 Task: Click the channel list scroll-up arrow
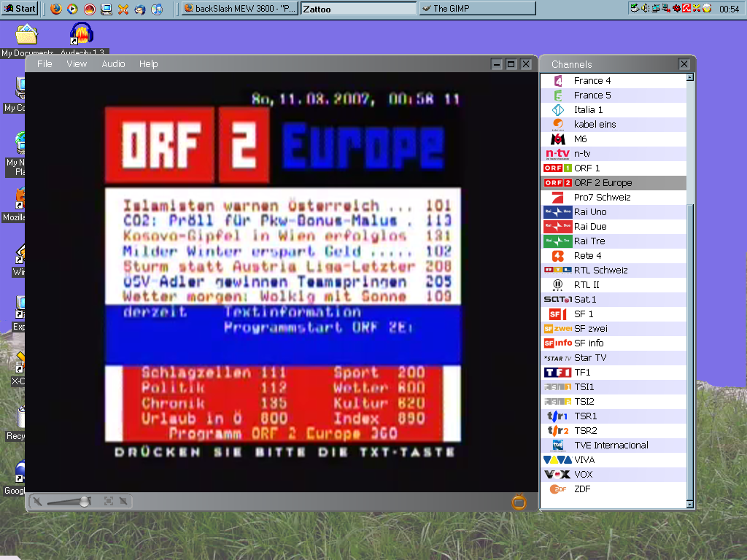point(690,77)
